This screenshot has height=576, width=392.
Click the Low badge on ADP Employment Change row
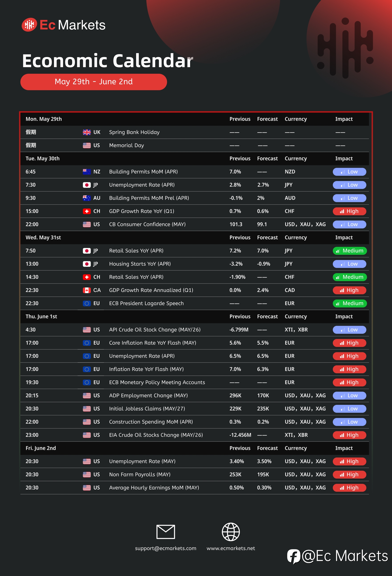(x=349, y=396)
